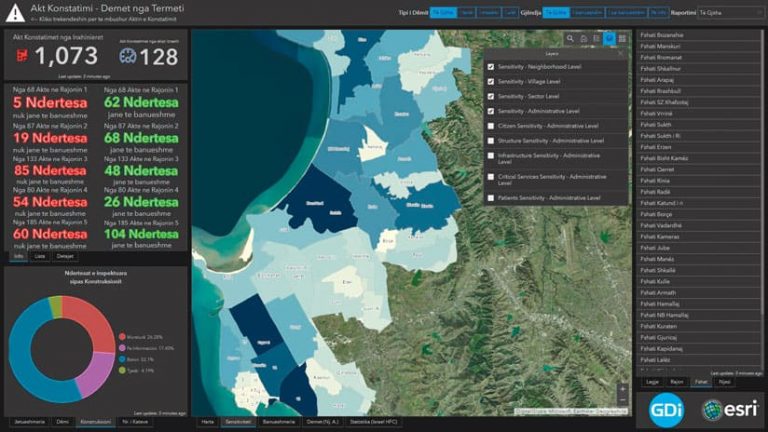Click the GDi logo
Screen dimensions: 768x432
pyautogui.click(x=667, y=409)
